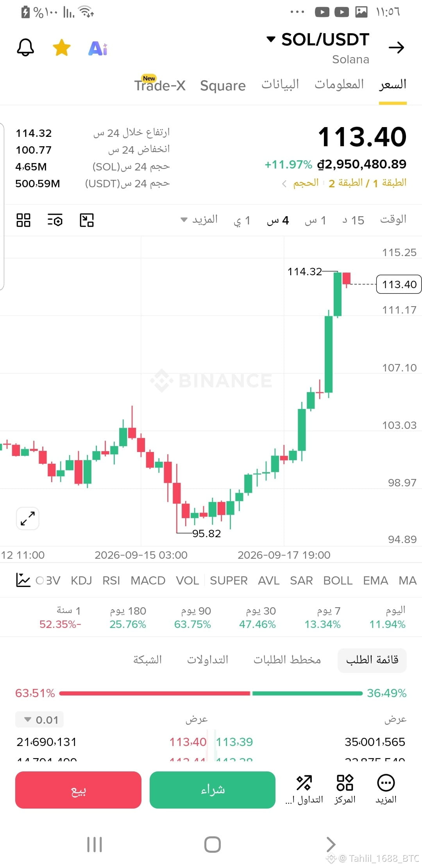Toggle the yellow favorite star
The image size is (422, 868).
click(62, 48)
